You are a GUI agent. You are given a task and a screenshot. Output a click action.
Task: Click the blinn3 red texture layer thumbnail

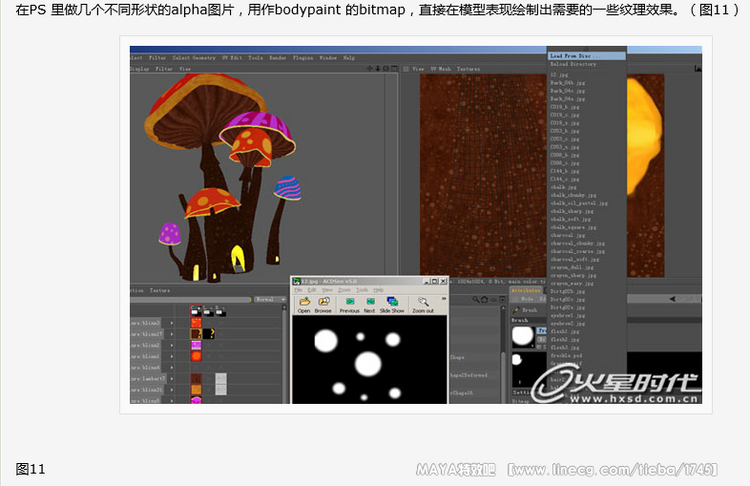(196, 323)
